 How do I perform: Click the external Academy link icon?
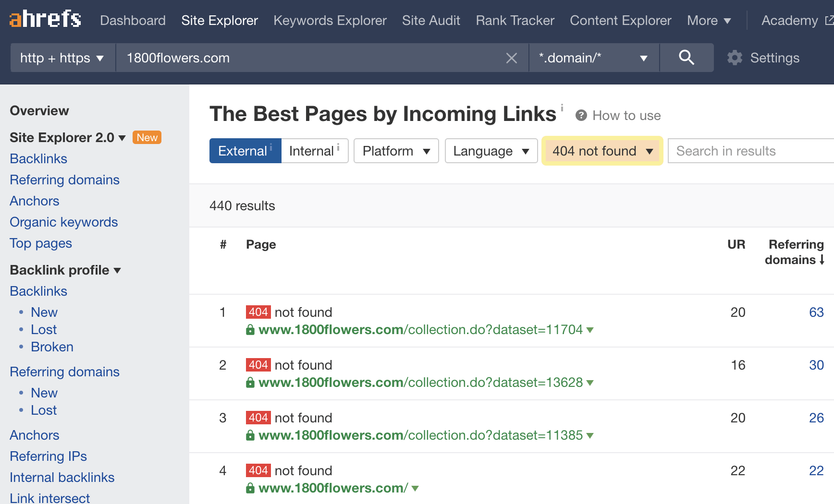pos(829,20)
